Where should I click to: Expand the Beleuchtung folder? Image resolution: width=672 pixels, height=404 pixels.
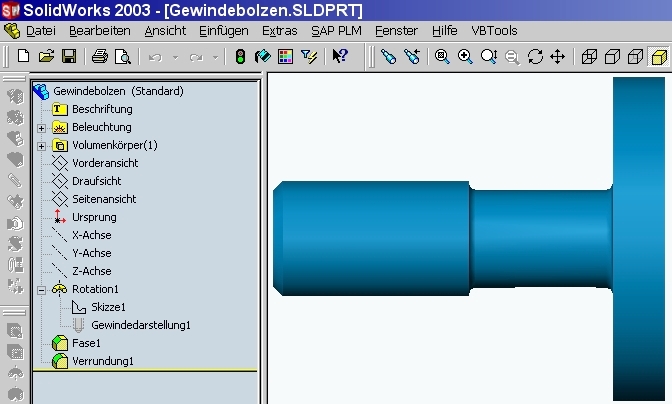(42, 128)
